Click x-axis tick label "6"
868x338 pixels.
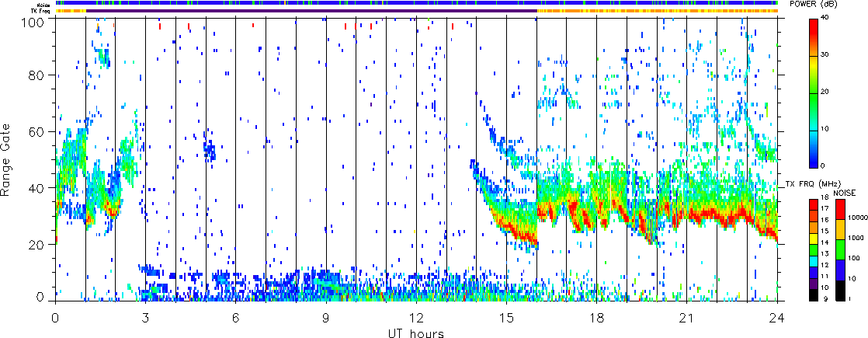click(236, 318)
